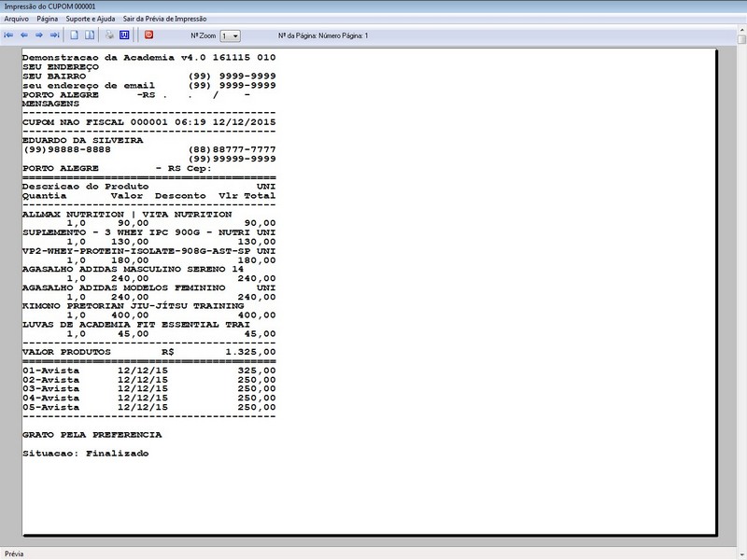747x560 pixels.
Task: Go to the next page arrow
Action: click(39, 35)
